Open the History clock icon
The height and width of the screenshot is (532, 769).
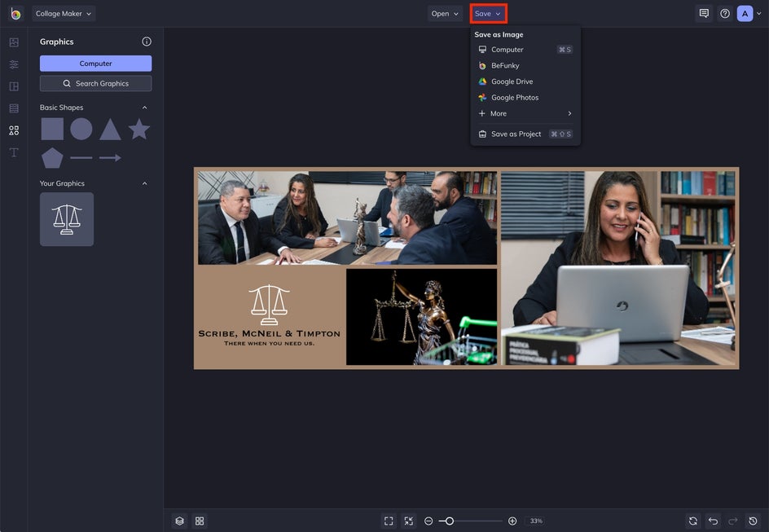point(753,521)
